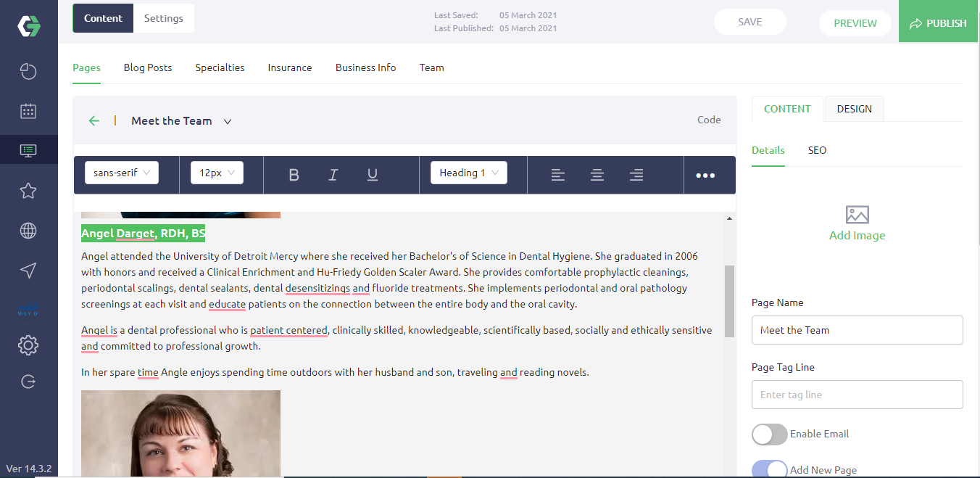Open the Team tab
This screenshot has width=980, height=478.
[x=431, y=67]
